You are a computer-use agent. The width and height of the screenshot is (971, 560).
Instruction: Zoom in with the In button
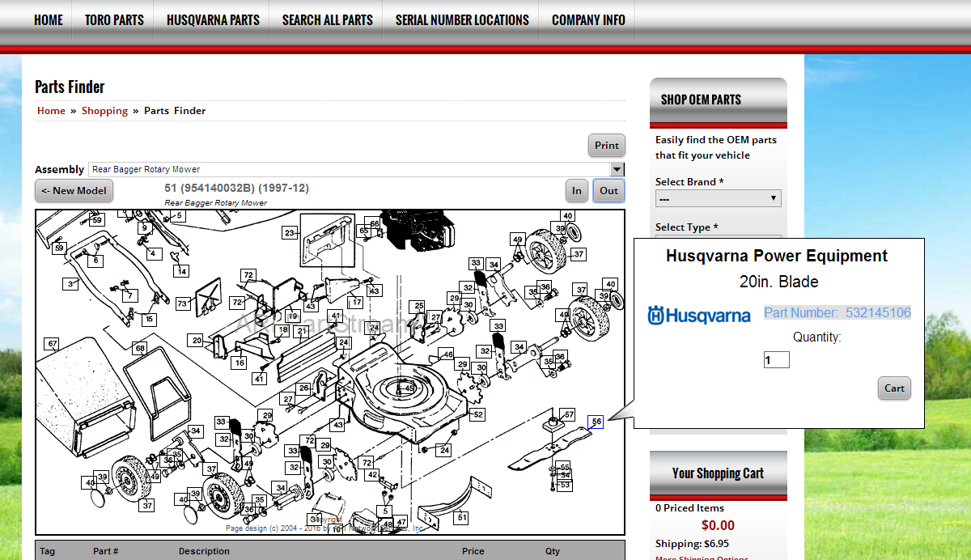pyautogui.click(x=577, y=191)
